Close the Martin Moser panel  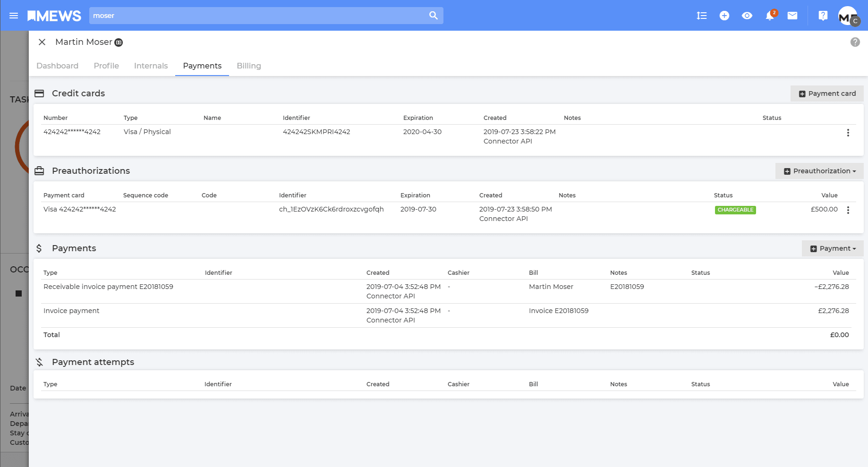[x=42, y=42]
